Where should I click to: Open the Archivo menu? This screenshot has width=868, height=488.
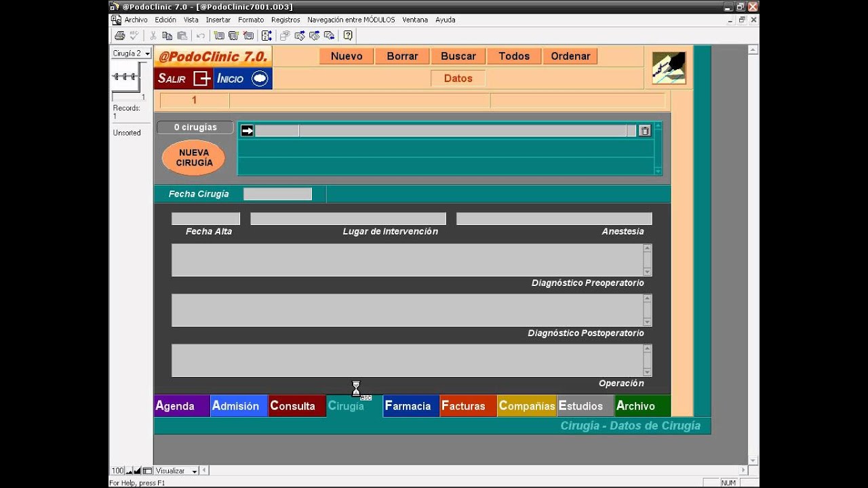coord(136,20)
